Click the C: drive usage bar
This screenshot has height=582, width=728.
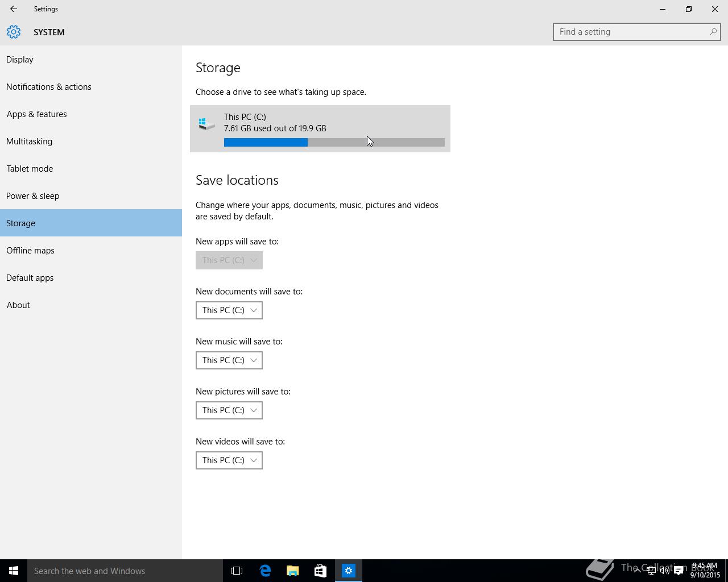(334, 142)
